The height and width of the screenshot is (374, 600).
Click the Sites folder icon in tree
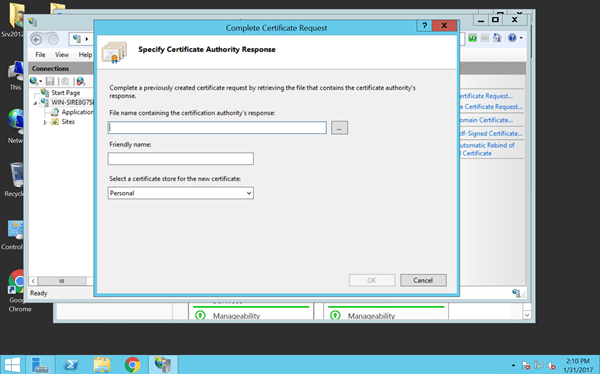[55, 122]
